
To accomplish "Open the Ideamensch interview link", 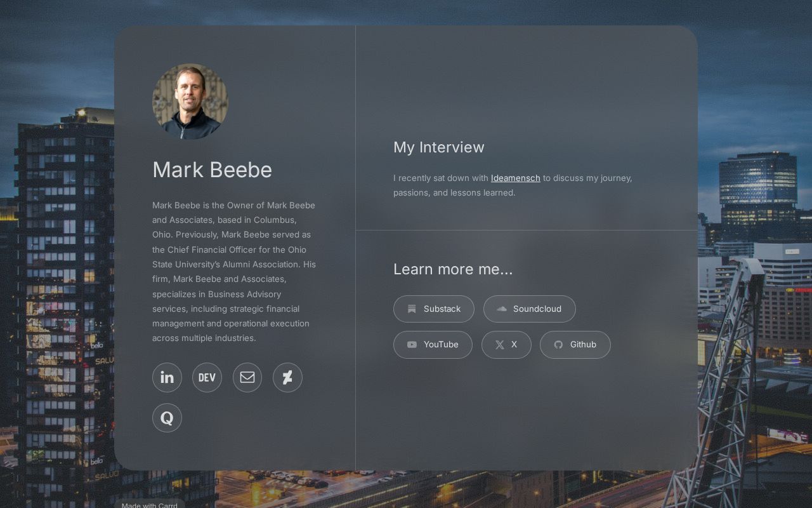I will click(x=515, y=178).
